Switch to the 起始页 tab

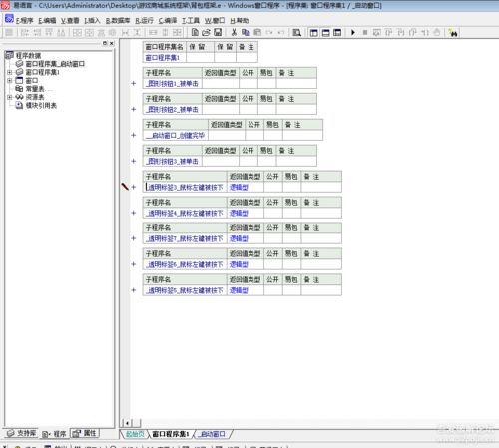135,434
